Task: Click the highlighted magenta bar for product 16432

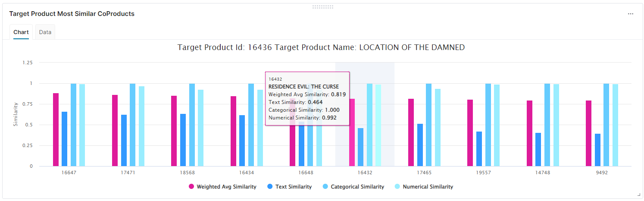Action: (352, 132)
